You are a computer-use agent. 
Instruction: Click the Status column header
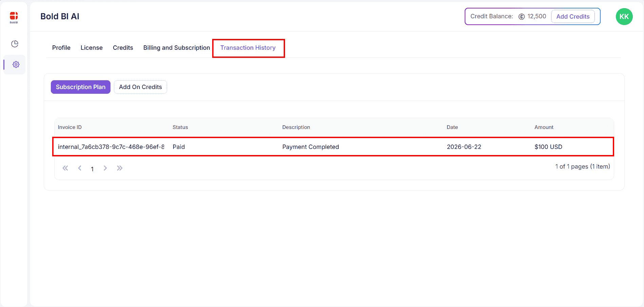[180, 127]
